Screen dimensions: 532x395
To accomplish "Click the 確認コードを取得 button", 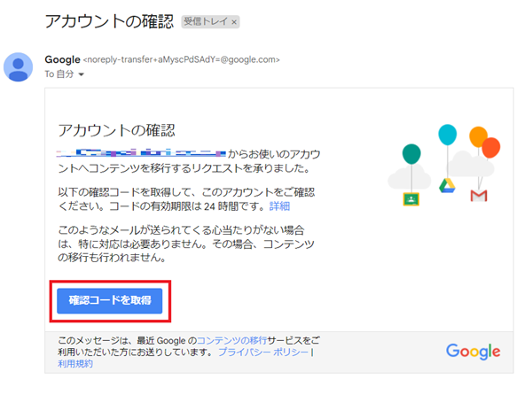I will [109, 300].
